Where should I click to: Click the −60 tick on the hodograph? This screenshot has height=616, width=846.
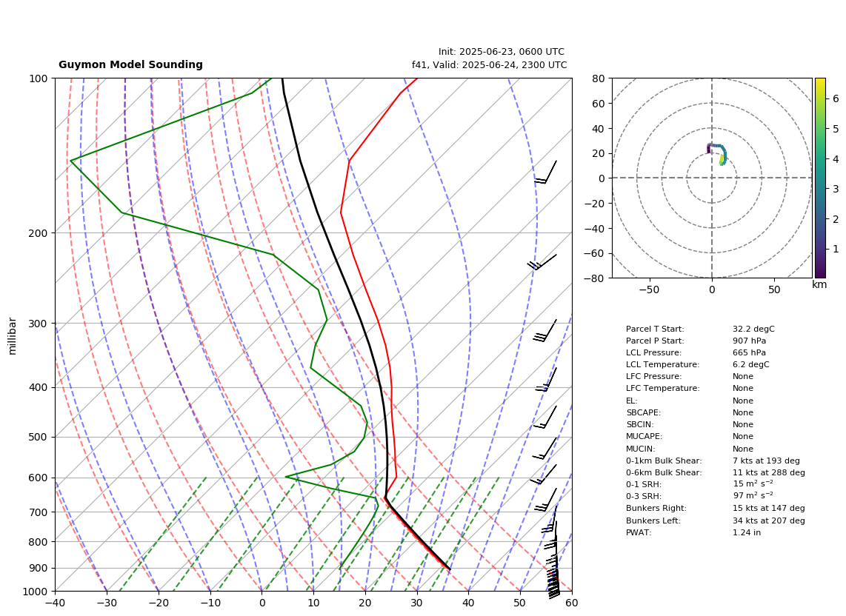point(595,253)
